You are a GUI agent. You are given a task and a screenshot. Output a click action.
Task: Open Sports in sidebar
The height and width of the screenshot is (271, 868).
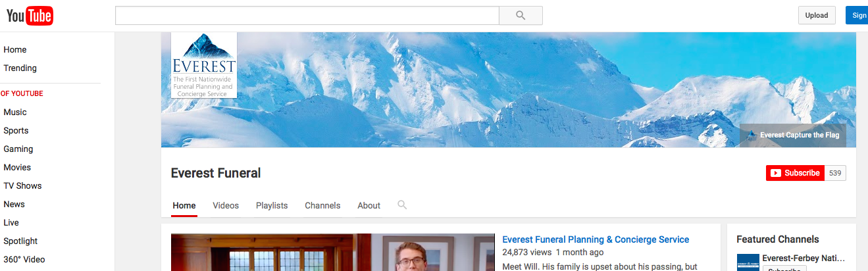(x=16, y=130)
